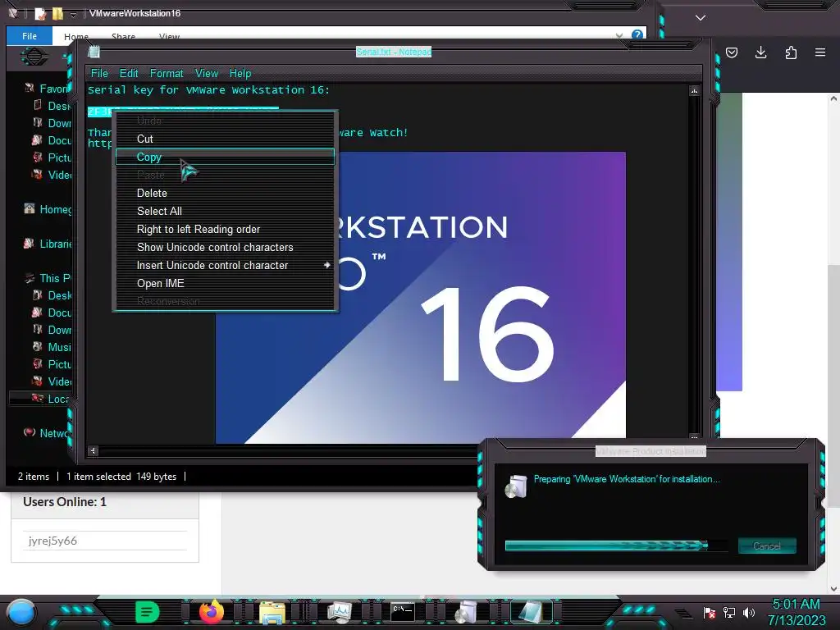Click the Action Center flag tray icon
The height and width of the screenshot is (630, 840).
[x=710, y=612]
